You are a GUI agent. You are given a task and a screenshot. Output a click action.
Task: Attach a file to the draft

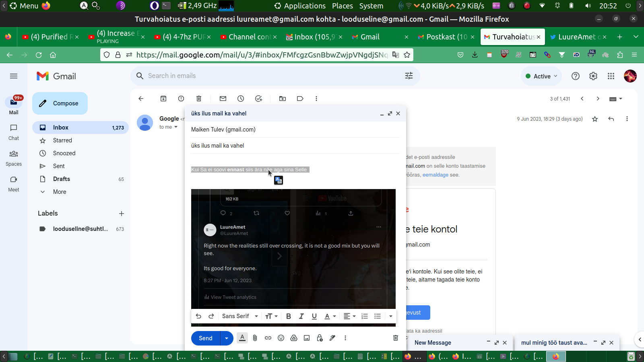pyautogui.click(x=255, y=338)
